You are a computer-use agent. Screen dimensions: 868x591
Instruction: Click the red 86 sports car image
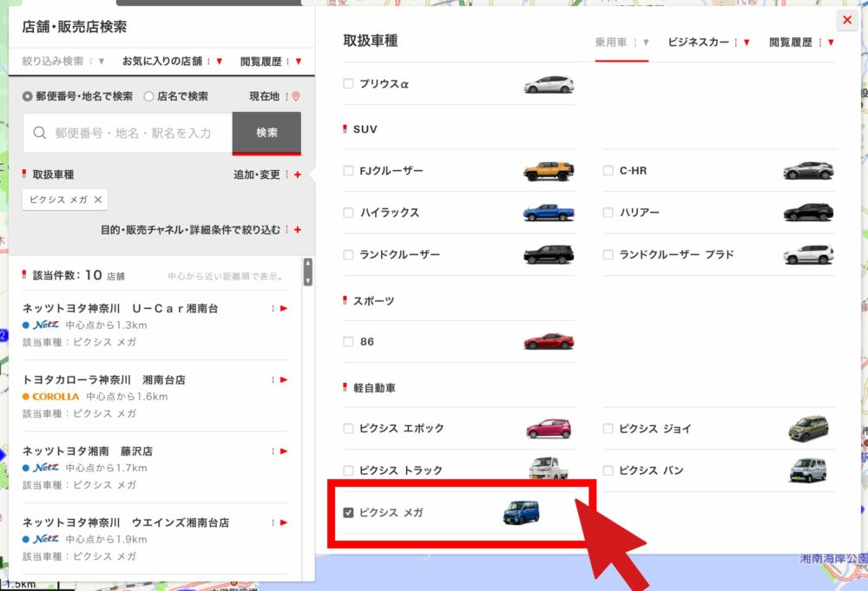click(x=549, y=341)
